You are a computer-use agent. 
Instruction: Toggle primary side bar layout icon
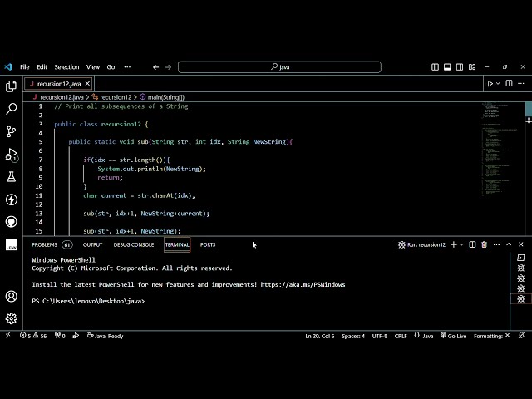[x=435, y=67]
